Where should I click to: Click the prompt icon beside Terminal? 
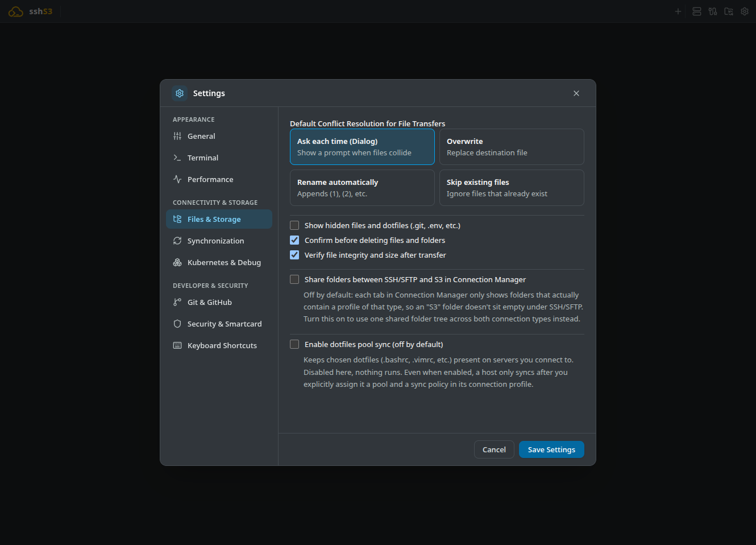(177, 158)
